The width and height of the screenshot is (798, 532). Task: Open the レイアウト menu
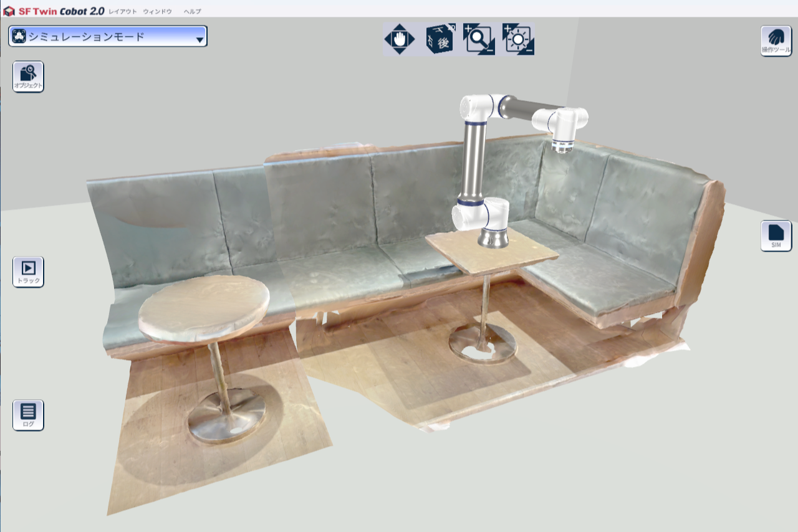pyautogui.click(x=122, y=11)
